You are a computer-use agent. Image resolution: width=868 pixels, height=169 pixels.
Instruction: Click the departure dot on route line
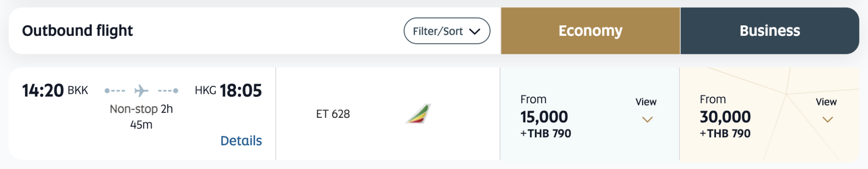(107, 91)
